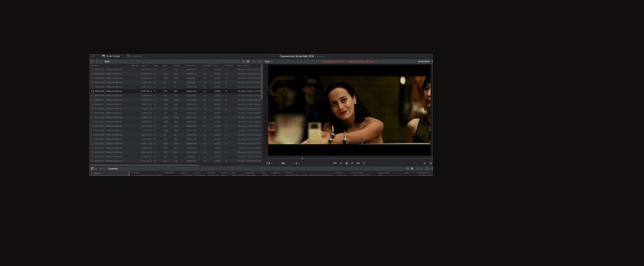The width and height of the screenshot is (644, 266).
Task: Select the Master bin in the media pool
Action: [97, 173]
